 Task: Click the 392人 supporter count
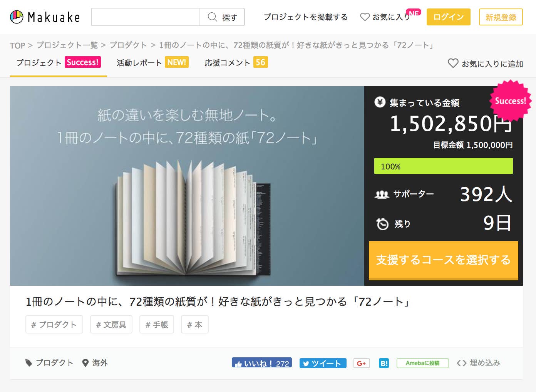click(486, 194)
